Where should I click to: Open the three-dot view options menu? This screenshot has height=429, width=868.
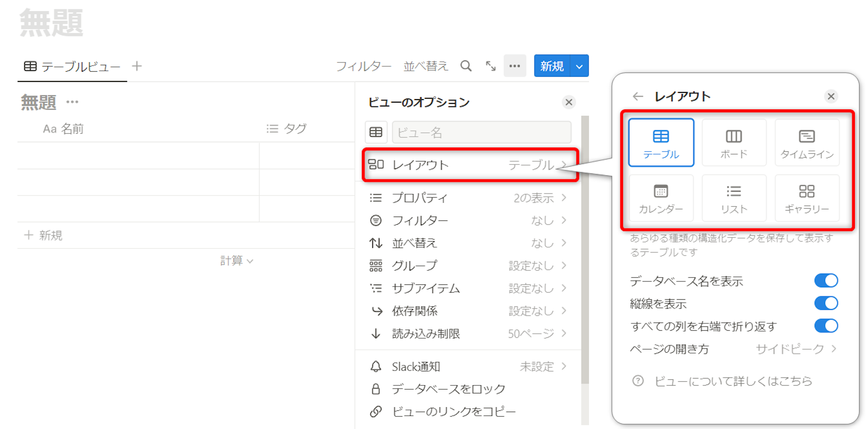coord(515,66)
